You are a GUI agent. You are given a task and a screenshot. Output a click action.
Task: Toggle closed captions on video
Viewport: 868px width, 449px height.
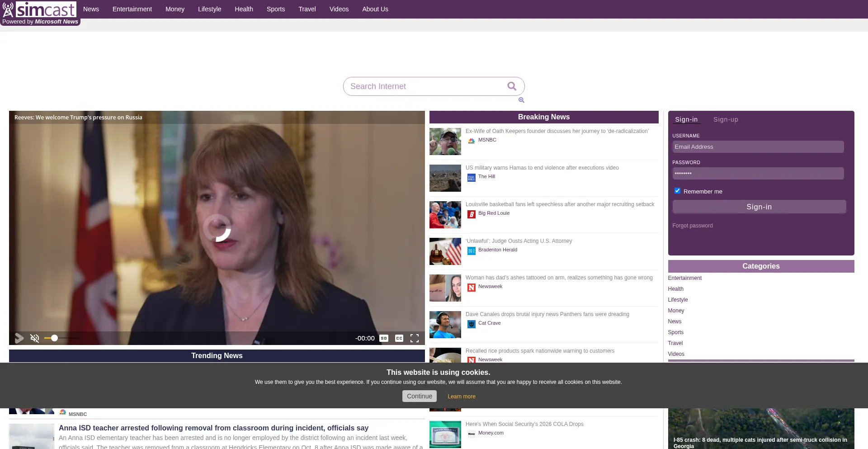point(399,338)
